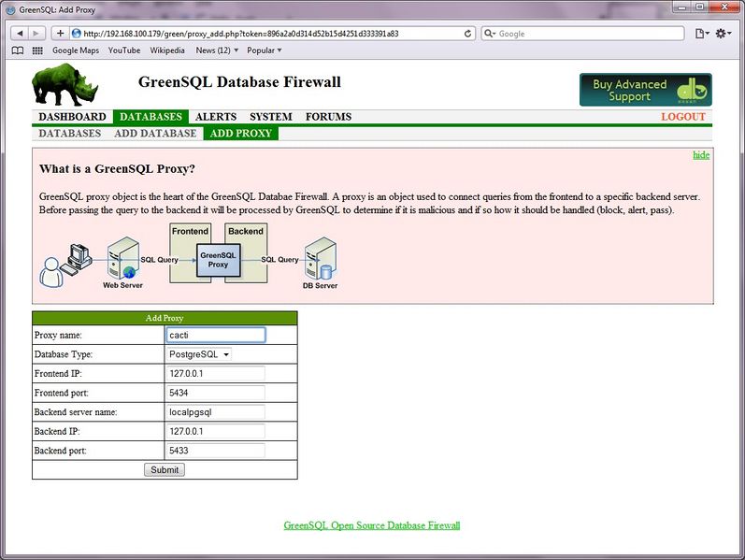Image resolution: width=745 pixels, height=560 pixels.
Task: Open the Database Type dropdown
Action: tap(198, 354)
